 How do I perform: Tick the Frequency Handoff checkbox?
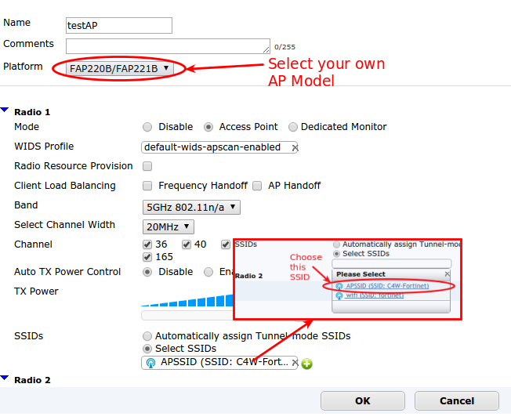(147, 186)
